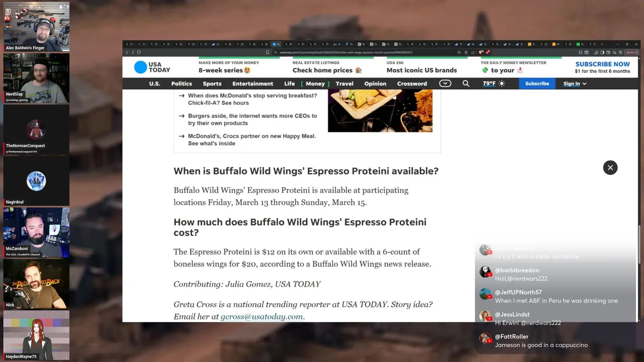644x362 pixels.
Task: Click 'How much does Buffalo Wild Wings' heading
Action: pos(300,227)
